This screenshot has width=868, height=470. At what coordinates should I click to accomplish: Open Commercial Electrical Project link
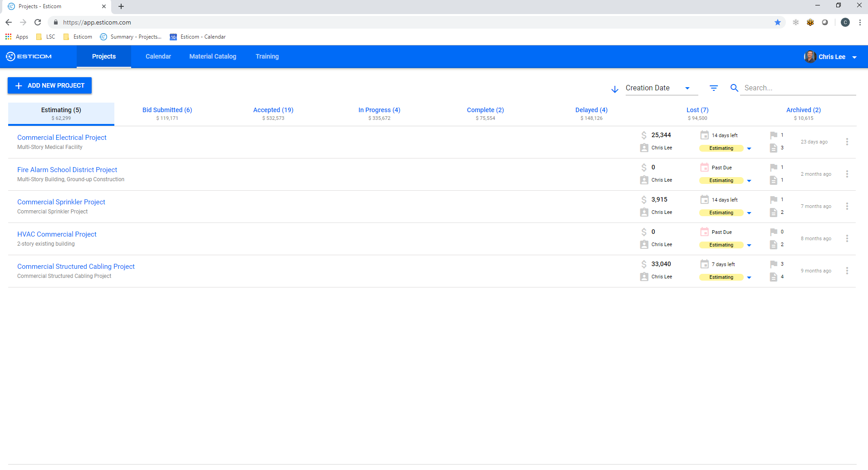click(62, 138)
